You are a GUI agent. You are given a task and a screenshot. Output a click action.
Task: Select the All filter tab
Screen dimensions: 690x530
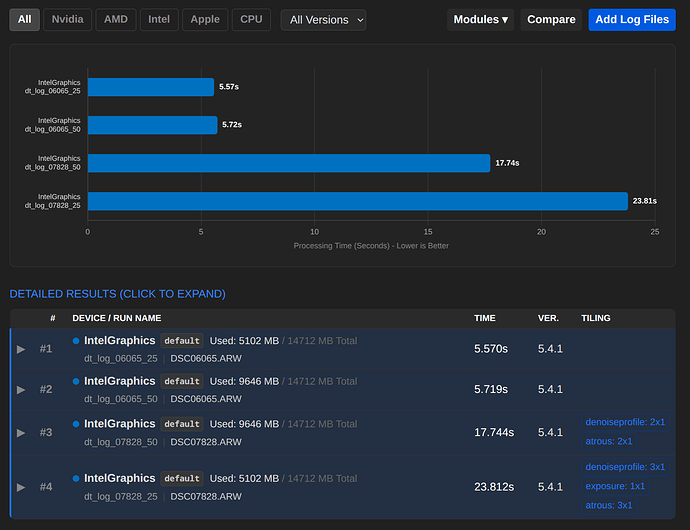tap(25, 20)
